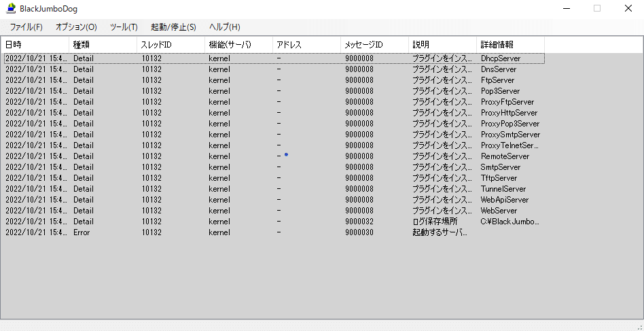
Task: Select the Pop3Server log entry
Action: 274,91
